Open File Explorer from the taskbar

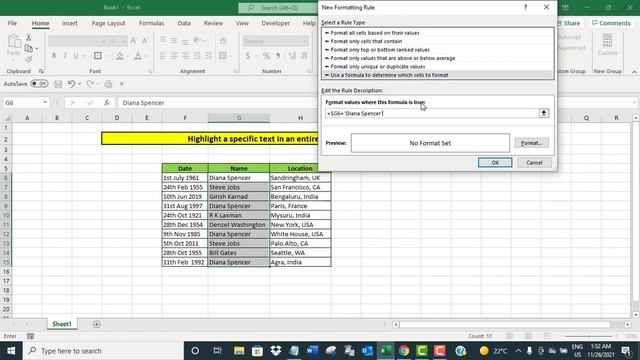click(x=239, y=351)
